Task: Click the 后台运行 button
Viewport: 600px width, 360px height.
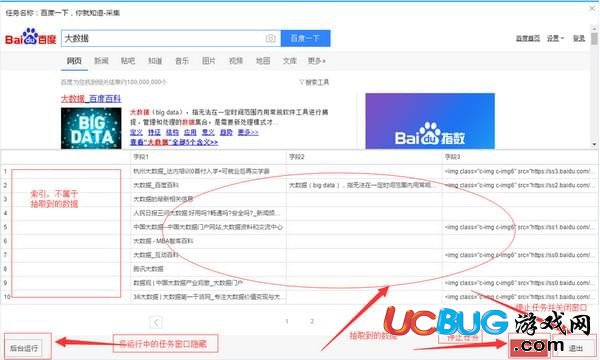Action: point(24,348)
